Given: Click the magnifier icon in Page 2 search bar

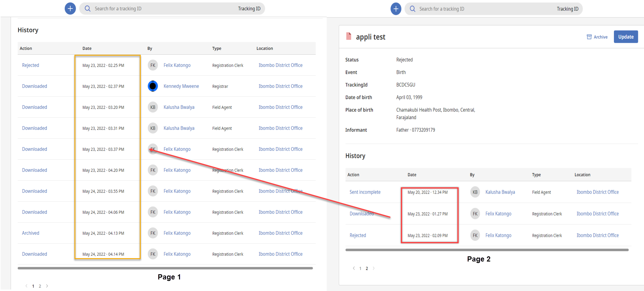Looking at the screenshot, I should (412, 9).
